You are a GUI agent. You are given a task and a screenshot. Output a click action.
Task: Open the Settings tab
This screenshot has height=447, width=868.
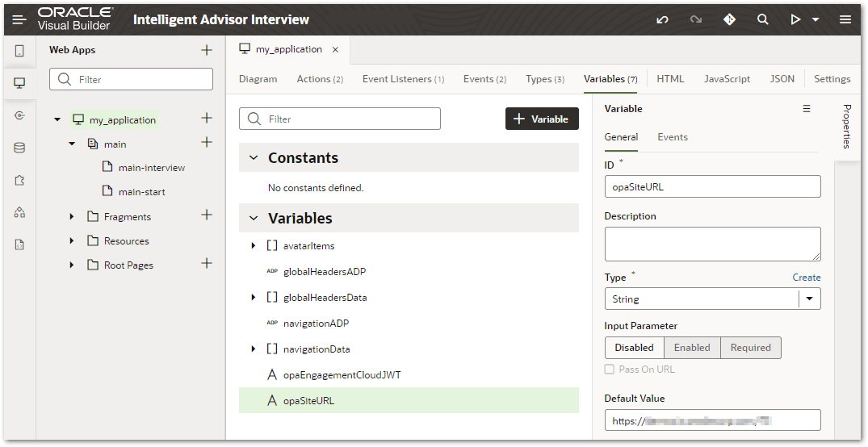[832, 79]
